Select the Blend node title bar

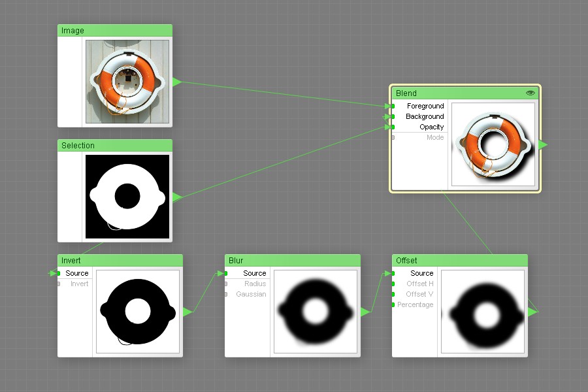[465, 93]
